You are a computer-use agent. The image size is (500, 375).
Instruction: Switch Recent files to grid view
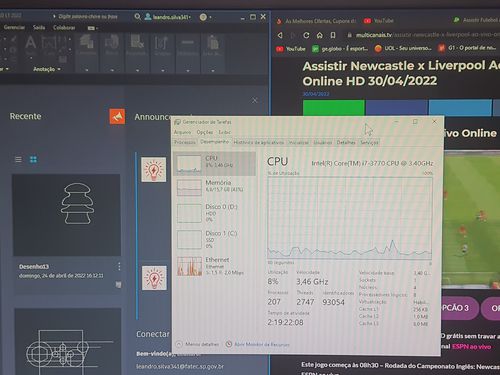(x=33, y=160)
